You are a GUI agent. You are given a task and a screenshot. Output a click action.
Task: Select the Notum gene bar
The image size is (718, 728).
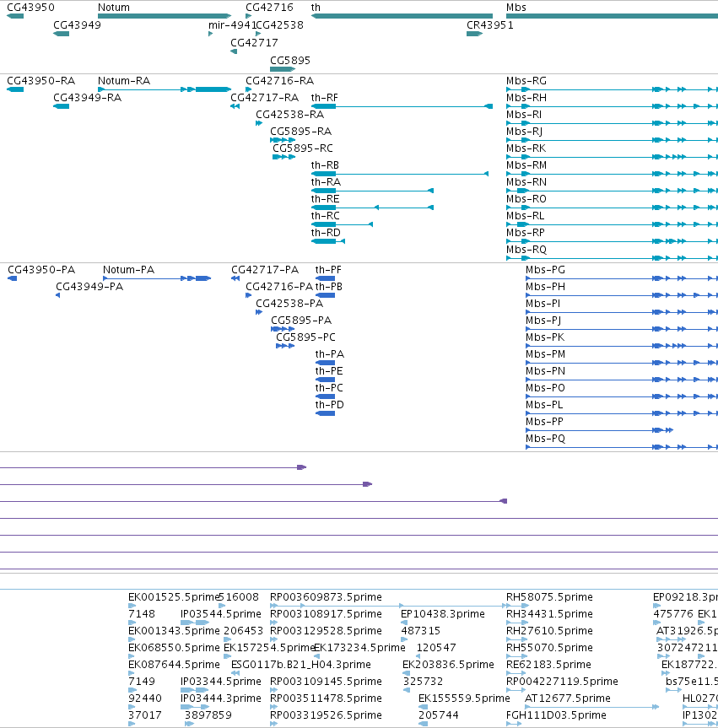coord(165,16)
